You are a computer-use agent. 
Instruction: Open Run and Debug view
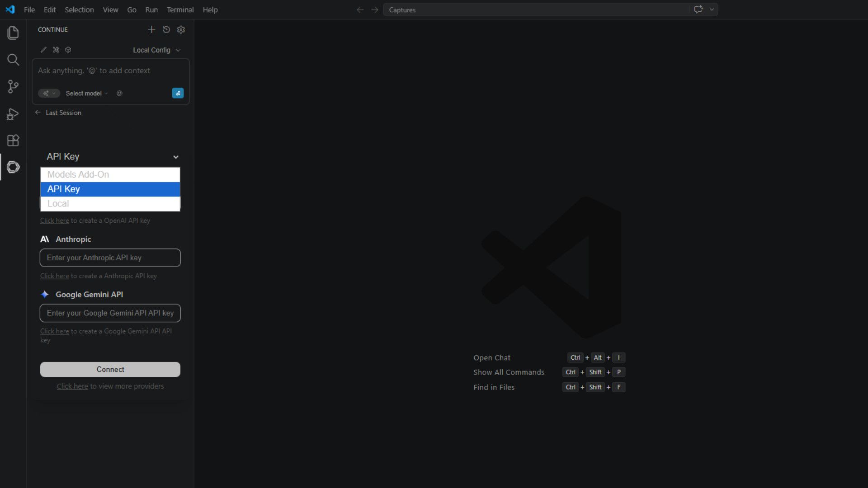[13, 113]
